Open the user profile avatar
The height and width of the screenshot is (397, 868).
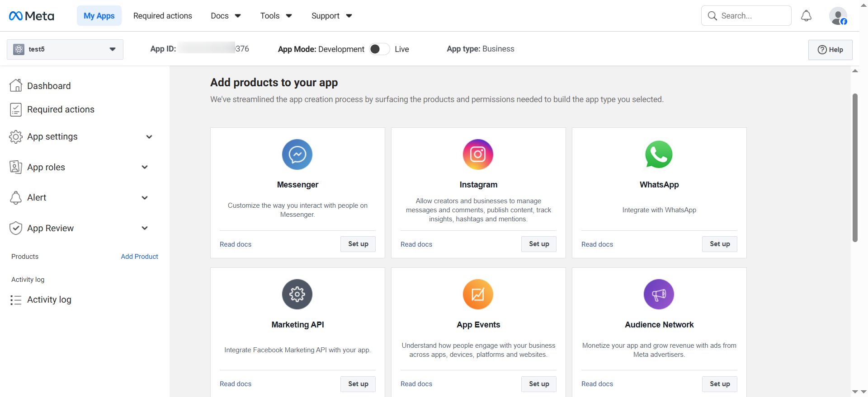coord(838,16)
